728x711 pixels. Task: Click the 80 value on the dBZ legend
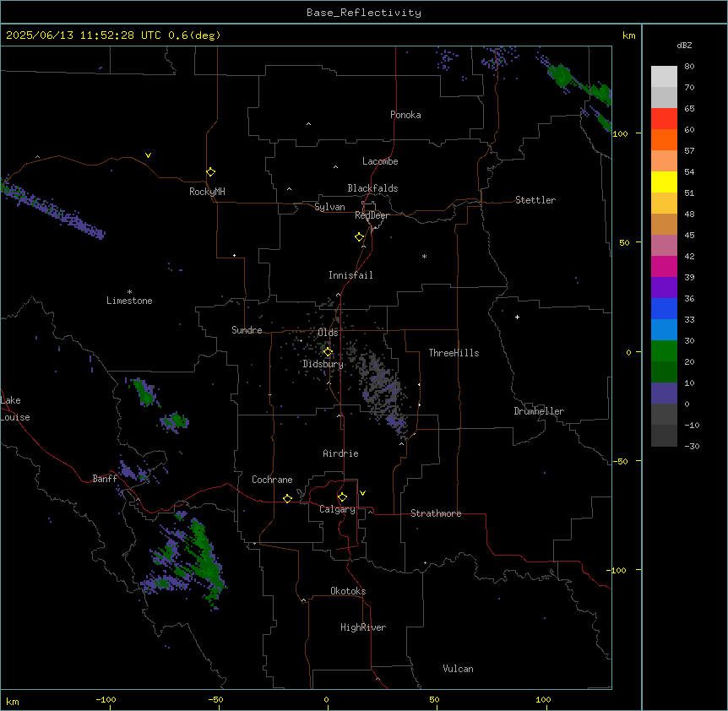(689, 67)
